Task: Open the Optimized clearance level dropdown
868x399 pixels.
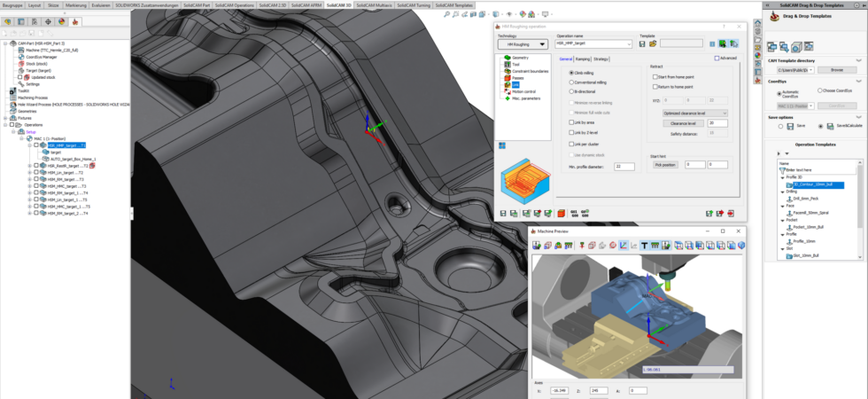Action: coord(695,113)
